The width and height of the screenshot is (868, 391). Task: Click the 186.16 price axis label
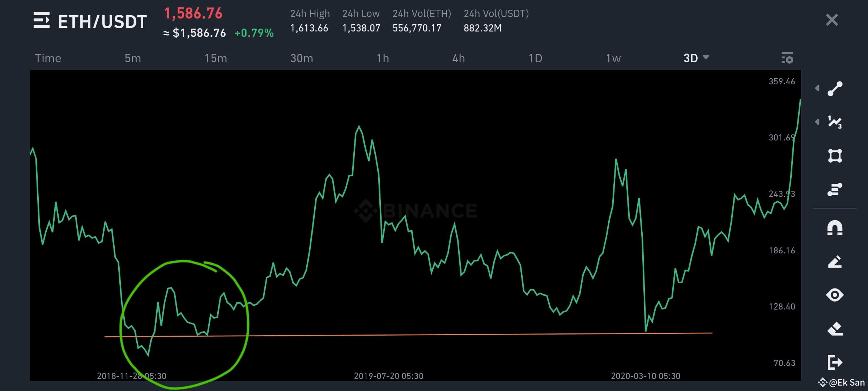point(782,251)
